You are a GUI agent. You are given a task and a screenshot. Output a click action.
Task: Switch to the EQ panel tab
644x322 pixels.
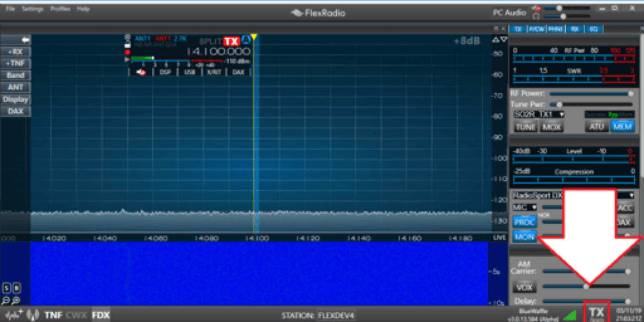click(593, 29)
